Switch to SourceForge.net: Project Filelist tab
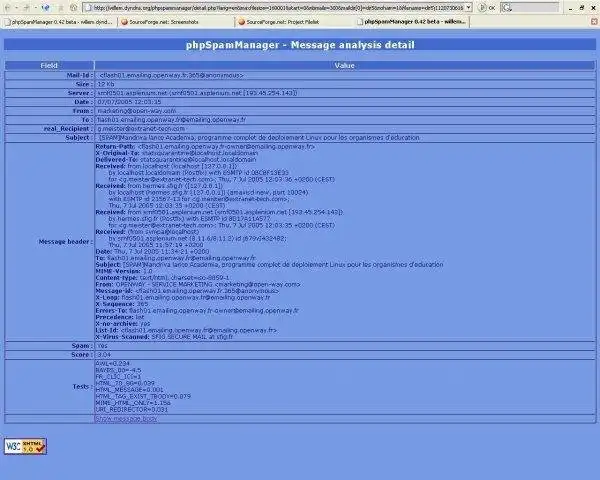 click(x=294, y=22)
